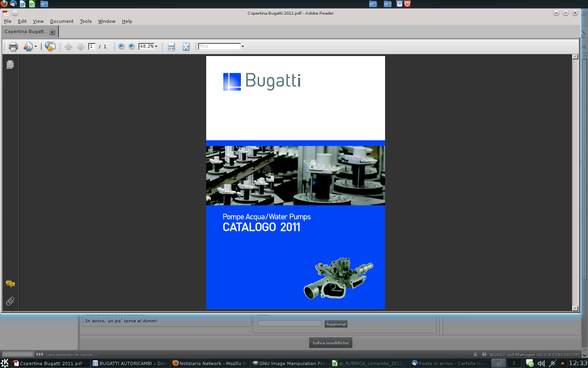Launch the spreadsheet app from top panel

coord(32,4)
